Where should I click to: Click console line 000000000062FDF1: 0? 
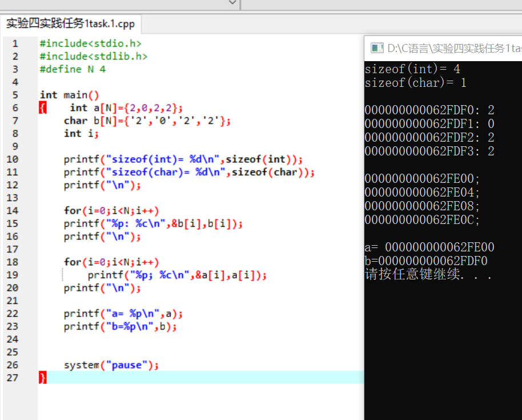coord(429,123)
